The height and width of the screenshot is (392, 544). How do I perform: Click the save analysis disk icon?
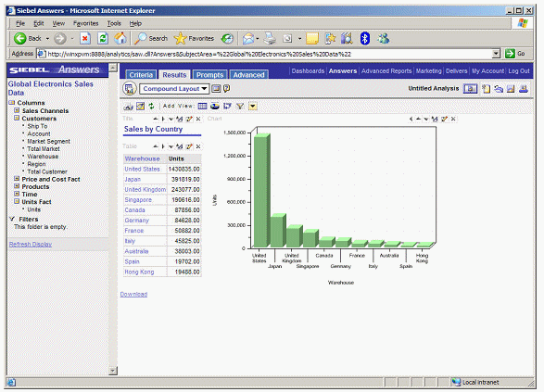pos(511,89)
